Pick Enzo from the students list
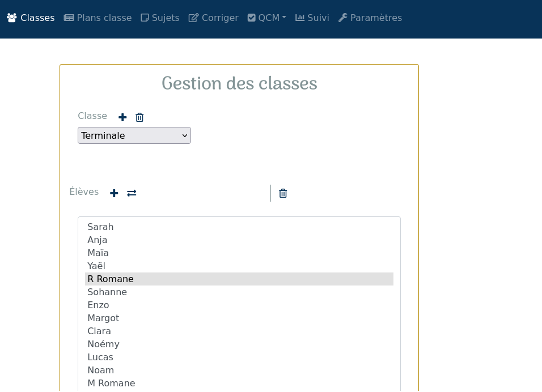This screenshot has height=392, width=542. 239,305
